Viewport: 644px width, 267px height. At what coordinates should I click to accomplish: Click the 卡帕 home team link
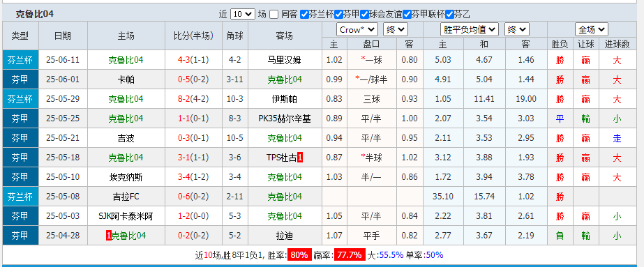(x=126, y=79)
